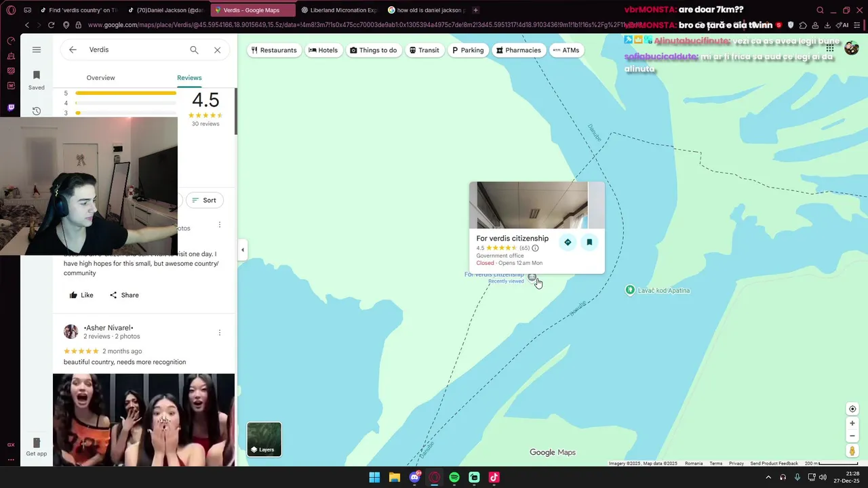
Task: Click the For verdis citizenship map marker
Action: (532, 277)
